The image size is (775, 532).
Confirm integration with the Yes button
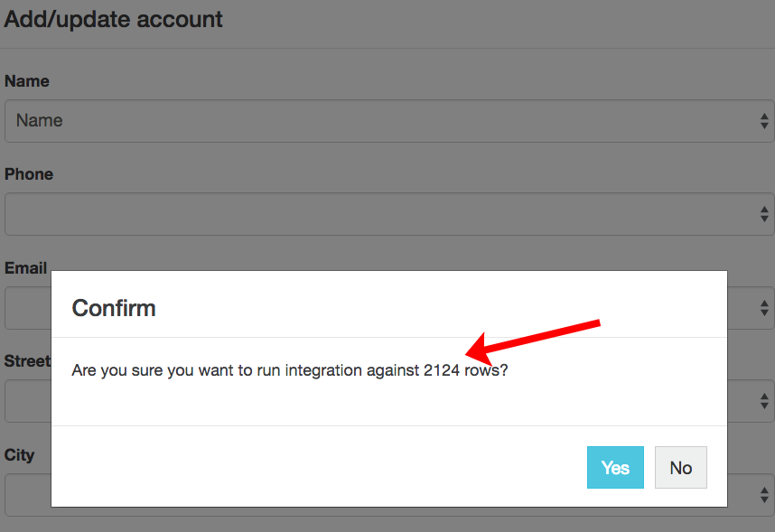tap(615, 467)
